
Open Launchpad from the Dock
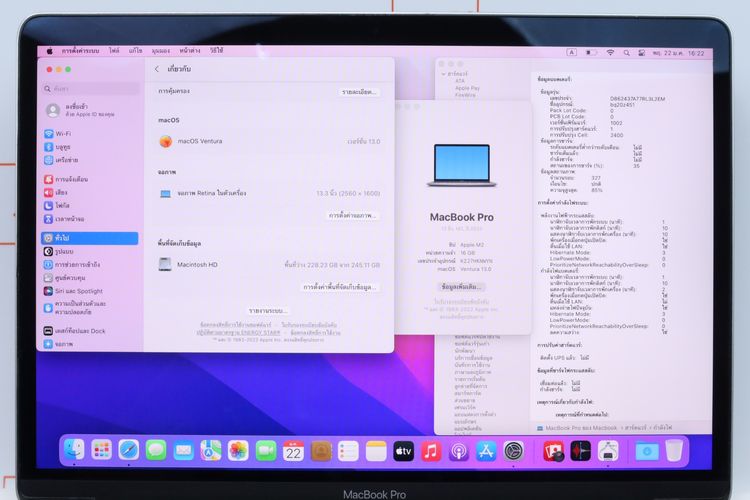101,450
